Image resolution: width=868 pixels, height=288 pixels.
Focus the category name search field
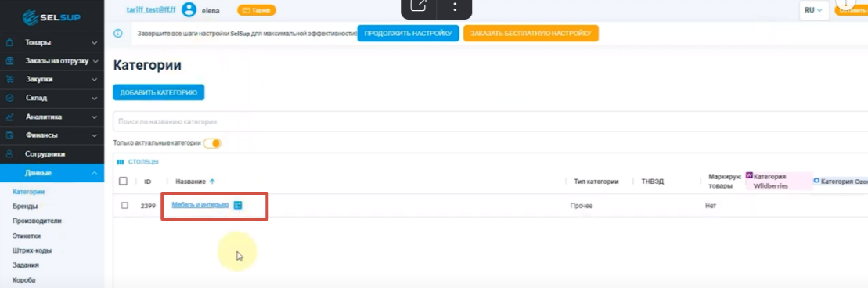(x=490, y=121)
